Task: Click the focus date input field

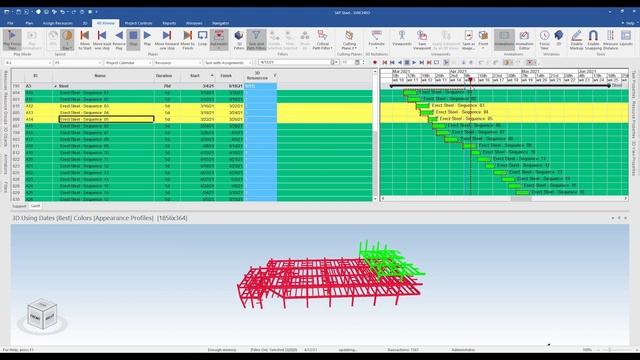Action: [x=295, y=62]
